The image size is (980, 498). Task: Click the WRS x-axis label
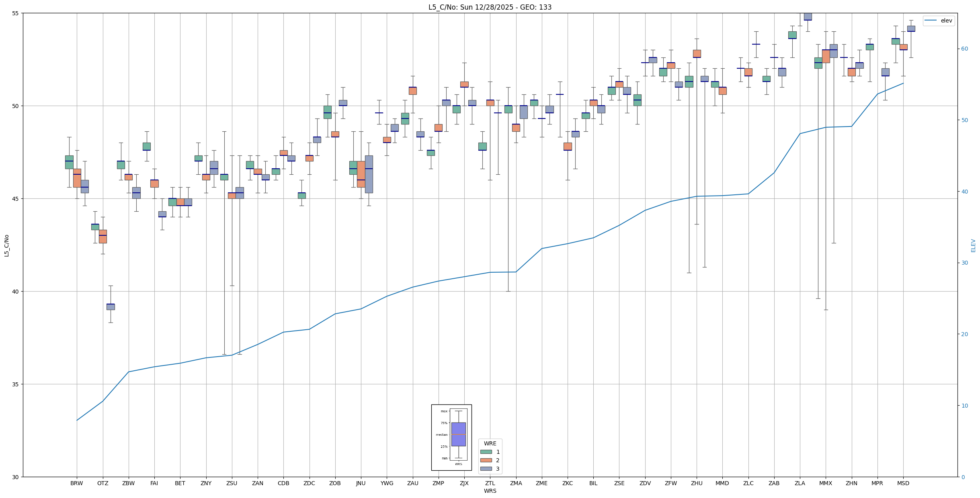[490, 491]
